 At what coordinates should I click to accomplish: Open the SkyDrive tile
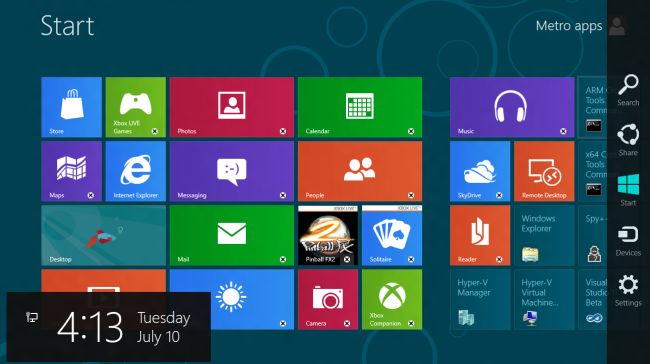(x=480, y=171)
